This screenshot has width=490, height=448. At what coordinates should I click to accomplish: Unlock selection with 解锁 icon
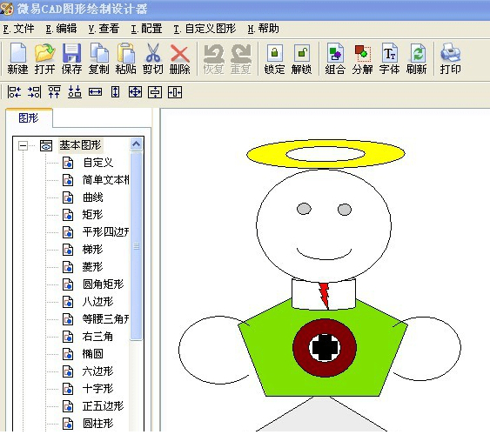coord(301,58)
